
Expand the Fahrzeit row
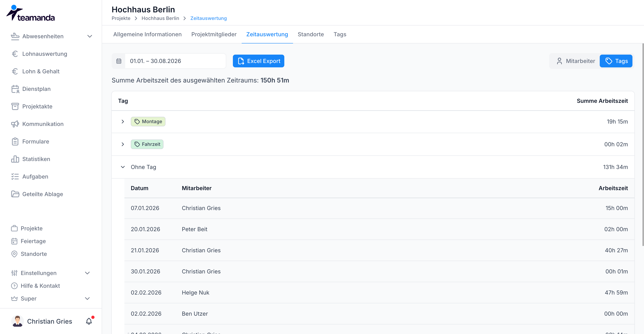pos(123,144)
